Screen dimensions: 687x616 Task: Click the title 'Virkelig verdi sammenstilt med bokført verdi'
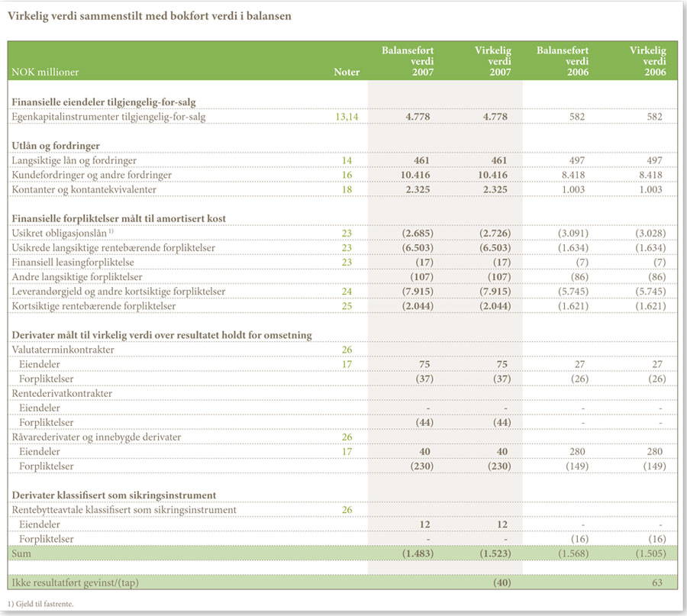[x=150, y=16]
